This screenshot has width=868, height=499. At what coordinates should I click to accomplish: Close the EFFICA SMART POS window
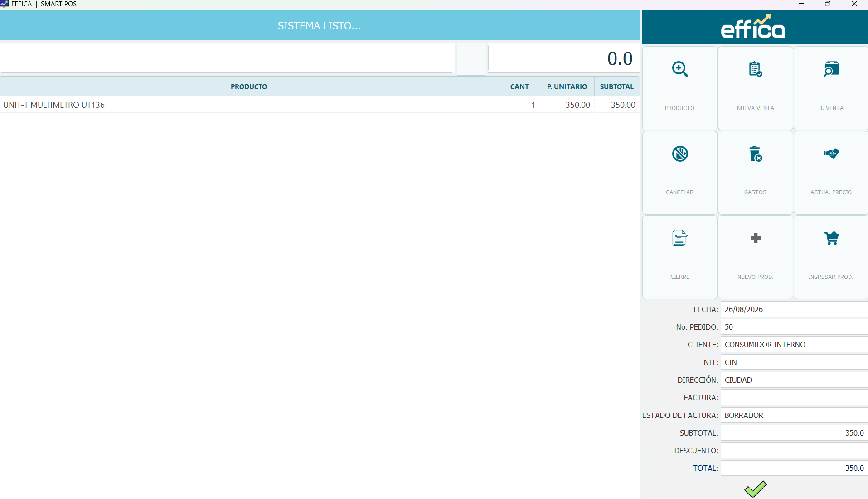tap(854, 4)
